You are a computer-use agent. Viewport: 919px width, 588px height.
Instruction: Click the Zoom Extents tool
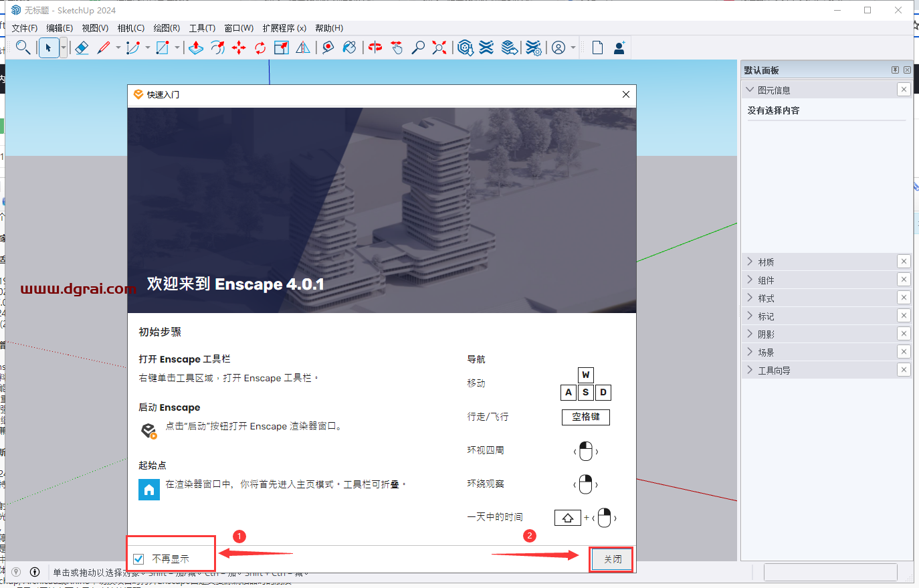(x=439, y=47)
